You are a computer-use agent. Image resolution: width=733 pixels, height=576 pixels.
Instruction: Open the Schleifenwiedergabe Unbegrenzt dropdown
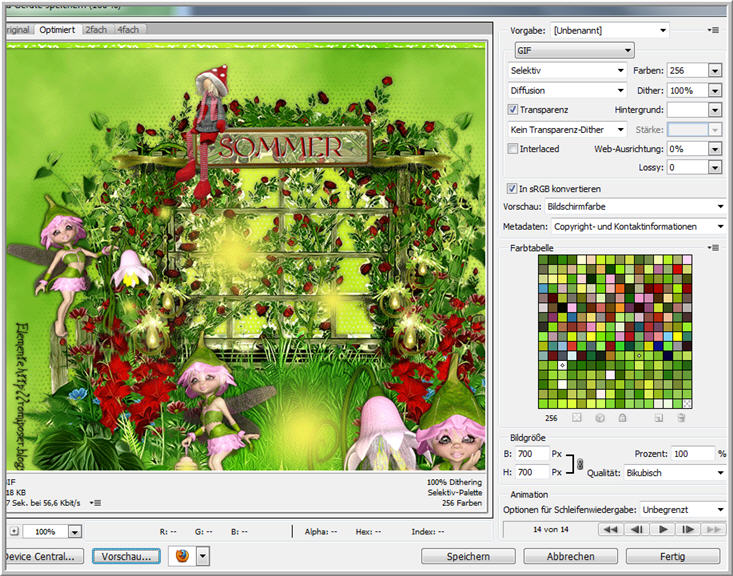click(x=683, y=510)
